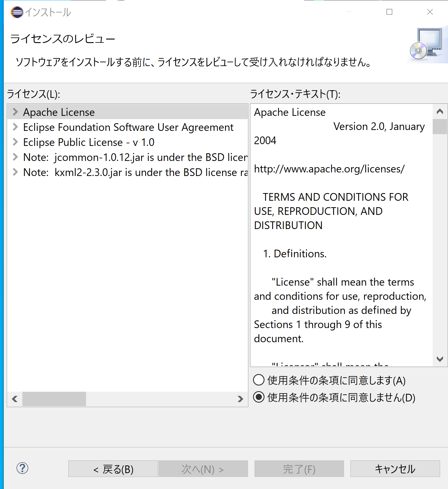Screen dimensions: 448x489
Task: Click the '1. Definitions.' line in license text
Action: tap(295, 253)
